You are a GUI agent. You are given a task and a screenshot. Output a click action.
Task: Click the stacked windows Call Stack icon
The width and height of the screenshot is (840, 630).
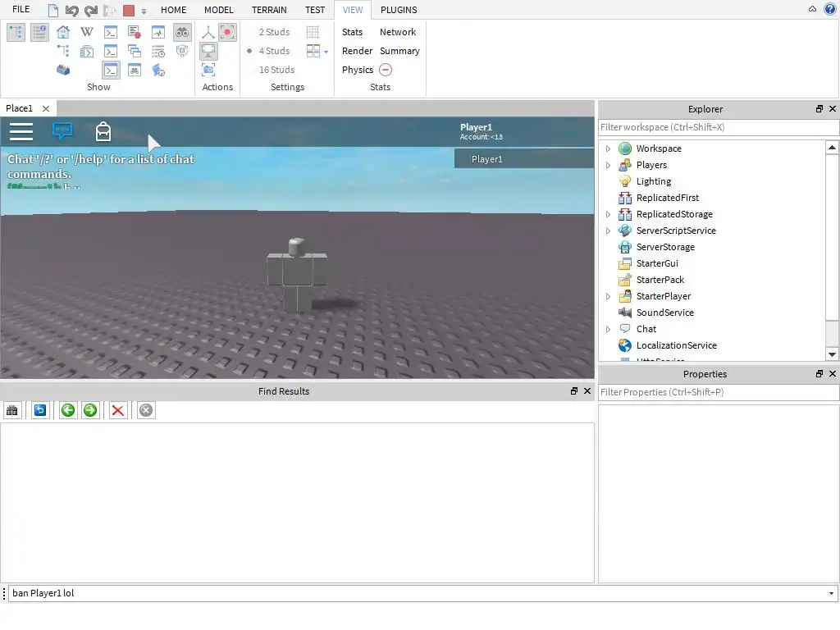coord(135,51)
